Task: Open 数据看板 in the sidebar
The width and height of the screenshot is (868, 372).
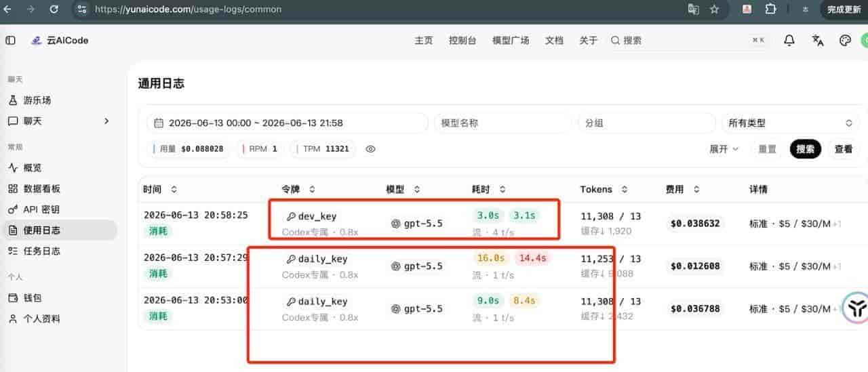Action: (x=60, y=189)
